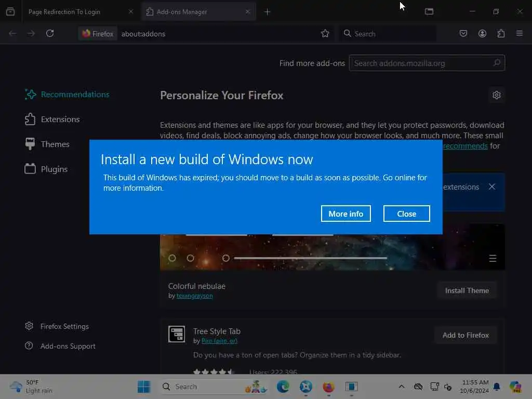532x399 pixels.
Task: Close the Page Redirection To Login tab
Action: click(131, 11)
